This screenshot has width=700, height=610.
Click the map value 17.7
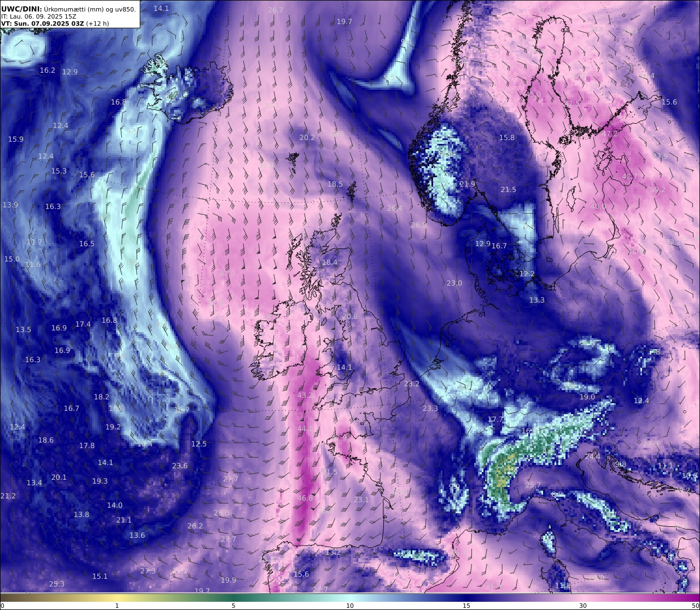click(x=495, y=420)
